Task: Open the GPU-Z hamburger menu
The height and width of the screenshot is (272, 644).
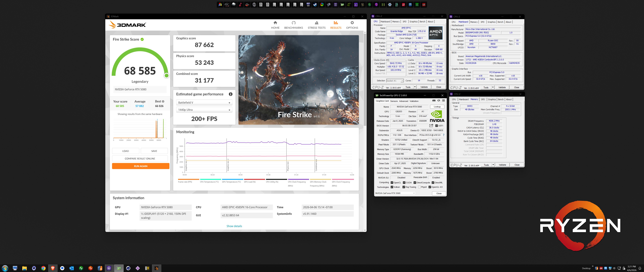Action: (x=443, y=101)
